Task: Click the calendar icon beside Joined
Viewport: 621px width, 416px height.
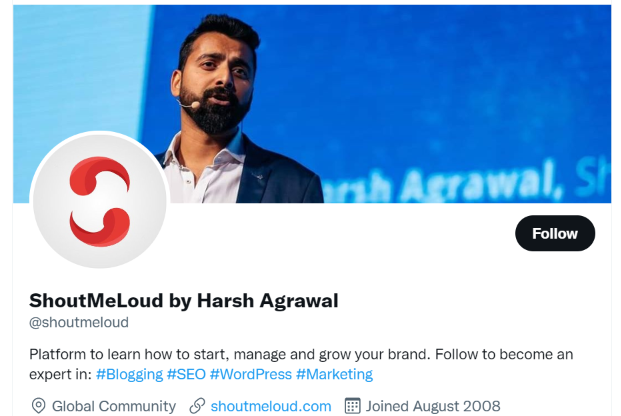Action: click(352, 406)
